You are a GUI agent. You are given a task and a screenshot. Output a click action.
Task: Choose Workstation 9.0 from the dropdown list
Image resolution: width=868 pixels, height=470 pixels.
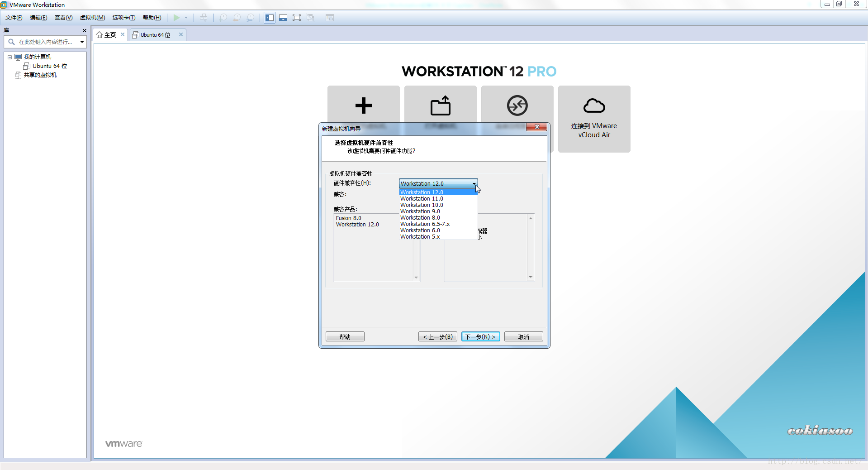click(x=438, y=211)
